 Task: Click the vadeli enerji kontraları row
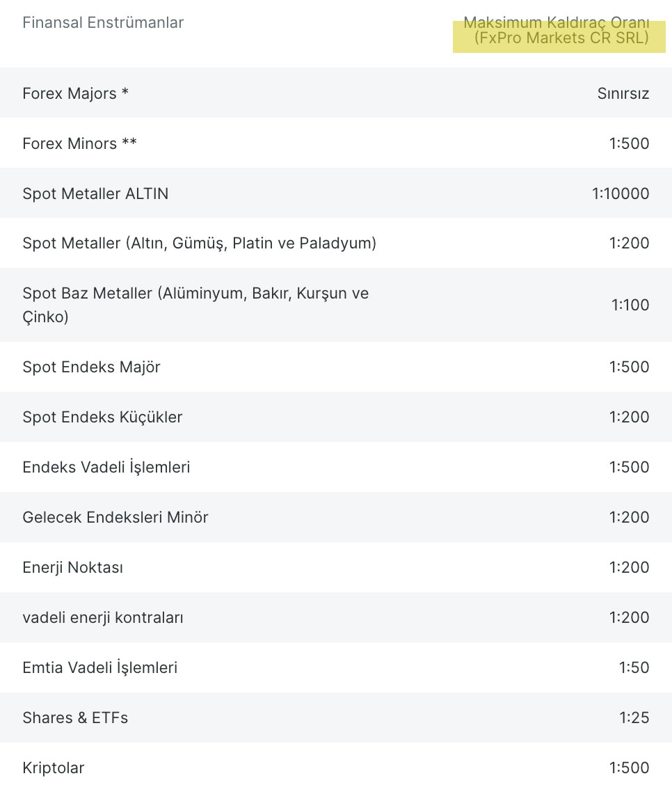tap(336, 617)
